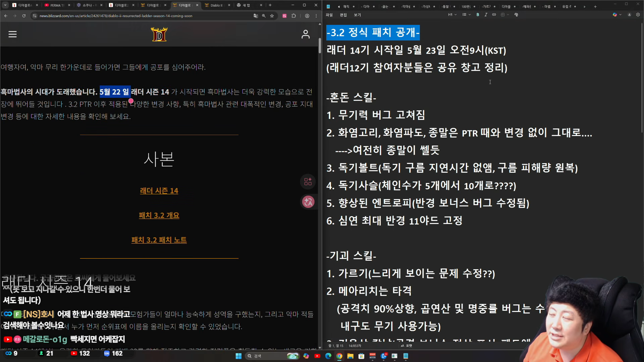The image size is (644, 362).
Task: Open the 파일 menu in Notepad
Action: click(x=329, y=15)
